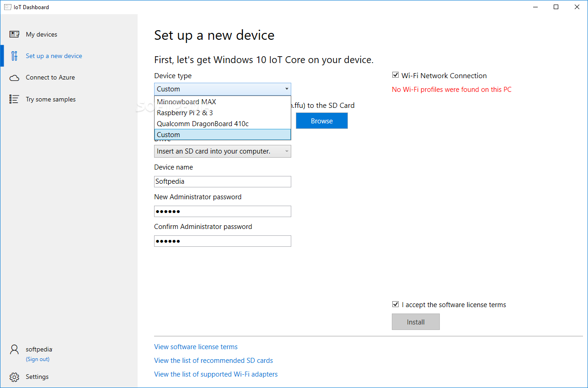
Task: Click the Windows 10 IoT Core instruction text
Action: pos(264,59)
